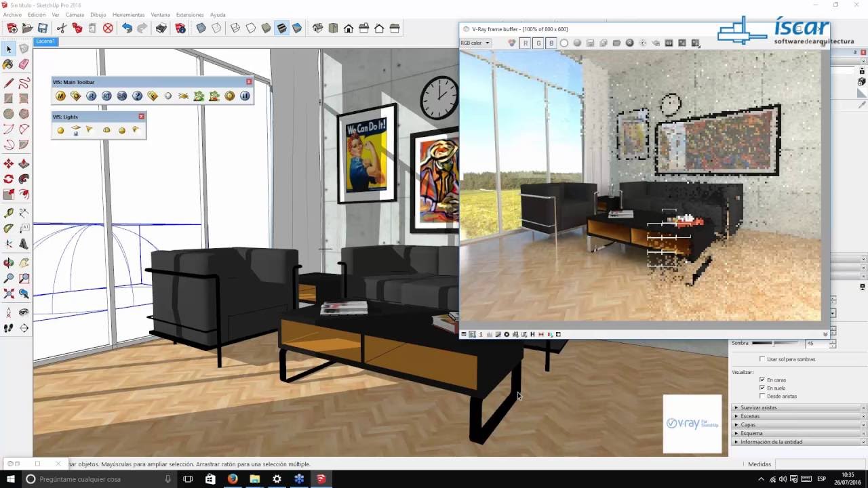Toggle blue channel B in frame buffer
This screenshot has width=868, height=488.
551,43
